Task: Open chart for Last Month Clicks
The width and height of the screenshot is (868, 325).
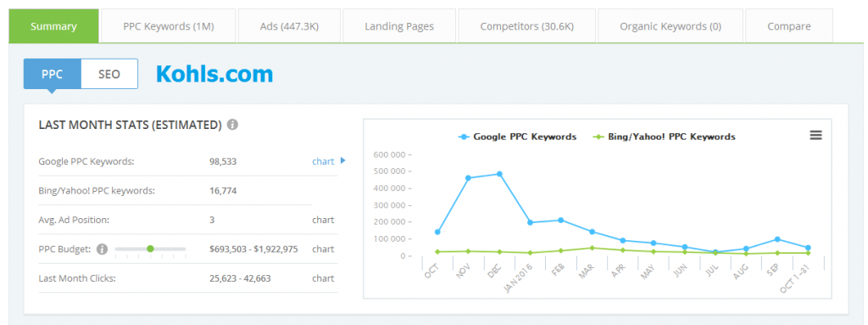Action: click(x=323, y=278)
